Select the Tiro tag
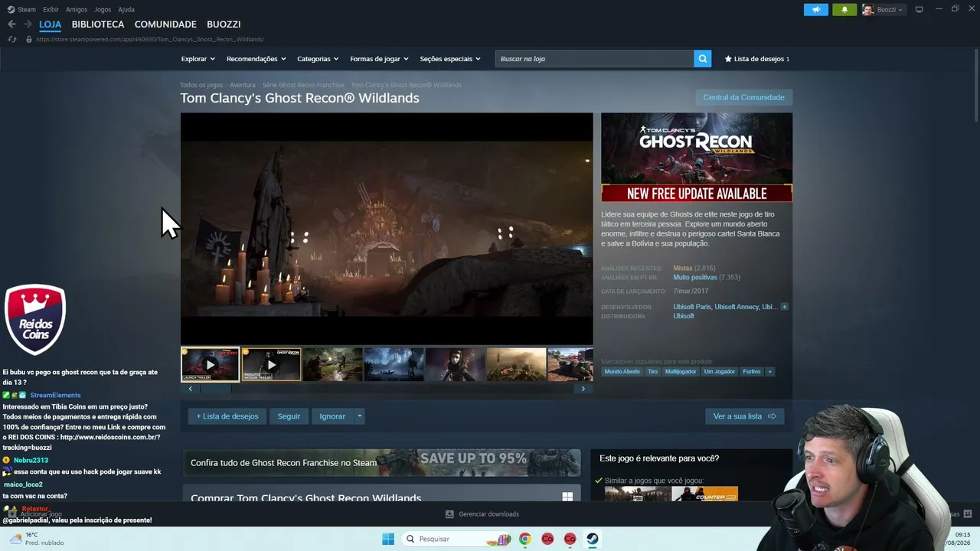 pyautogui.click(x=652, y=372)
